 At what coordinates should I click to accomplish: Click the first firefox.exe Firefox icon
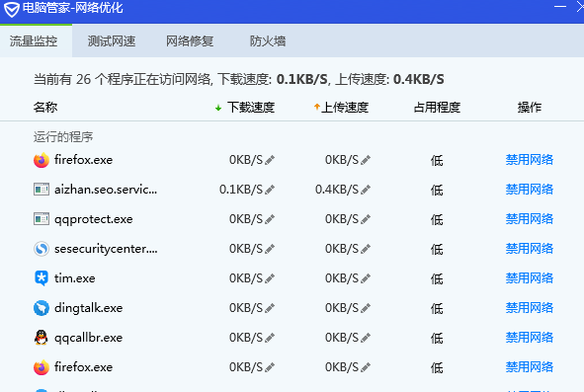[42, 160]
